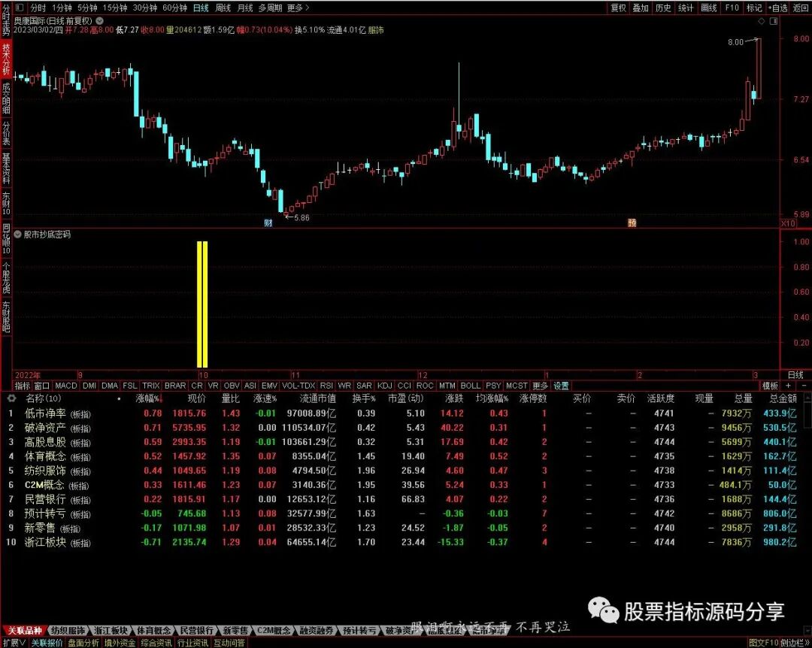This screenshot has height=648, width=812.
Task: Select the TRIX indicator
Action: (150, 386)
